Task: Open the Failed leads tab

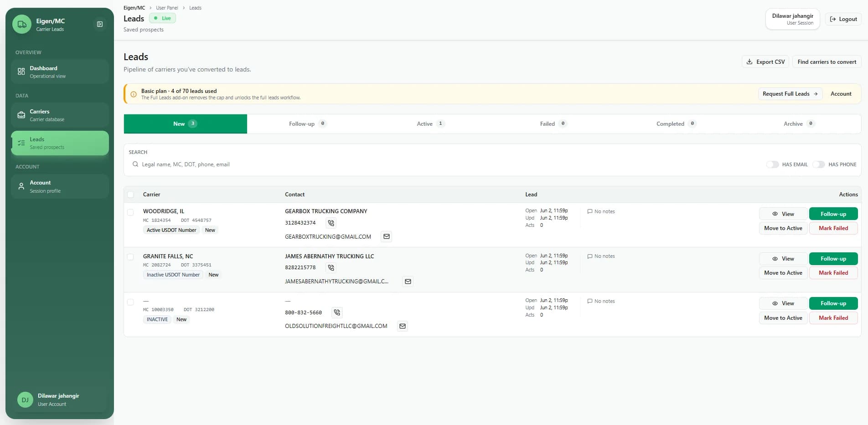Action: [553, 124]
